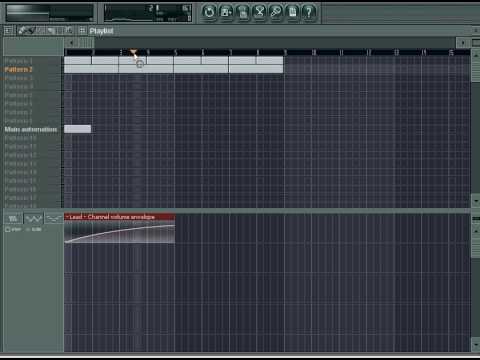Click the Main automation pattern block
This screenshot has width=480, height=360.
pos(77,129)
